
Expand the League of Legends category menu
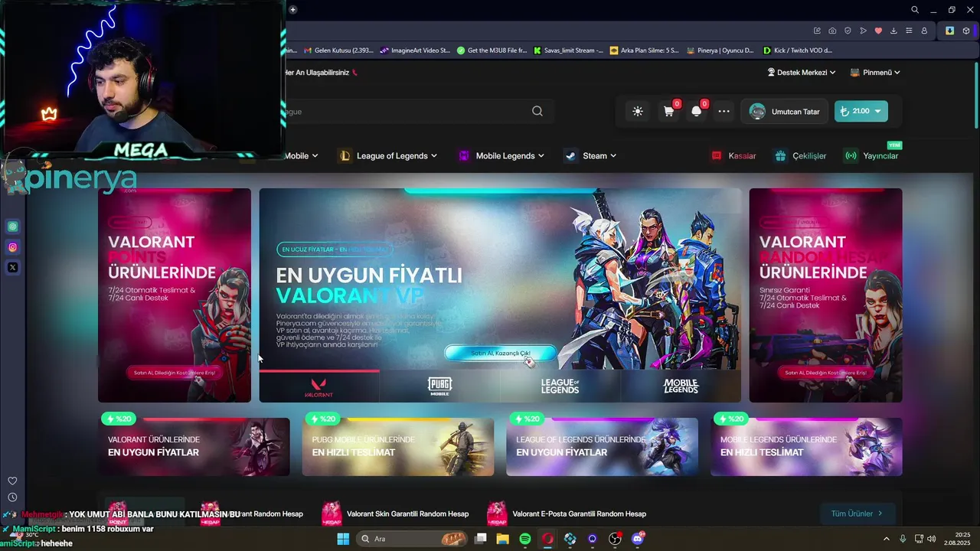pyautogui.click(x=388, y=156)
